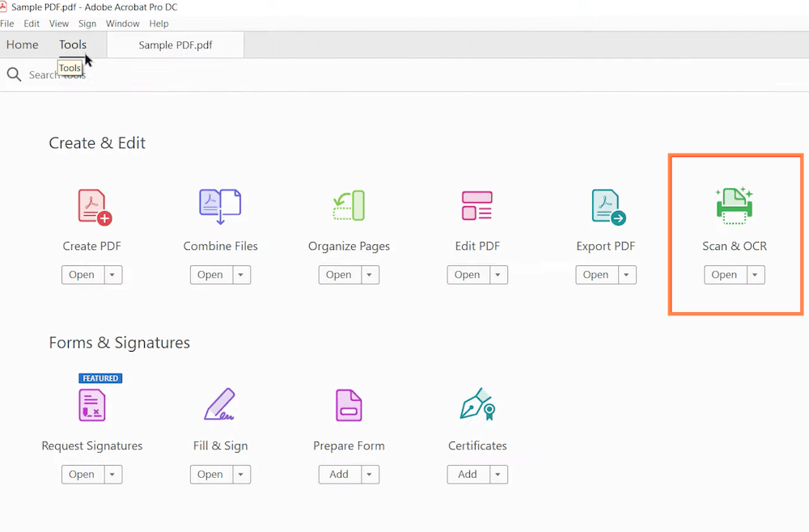
Task: Switch to the Sample PDF.pdf tab
Action: 176,45
